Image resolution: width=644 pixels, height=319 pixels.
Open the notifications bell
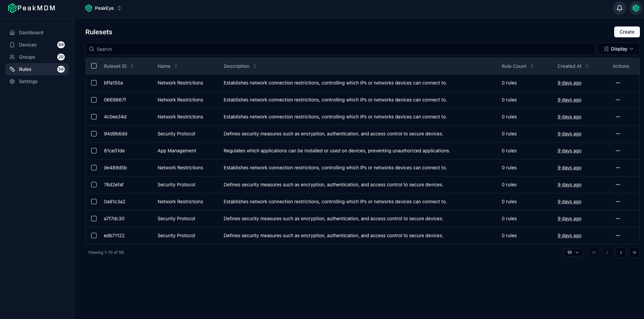coord(620,8)
